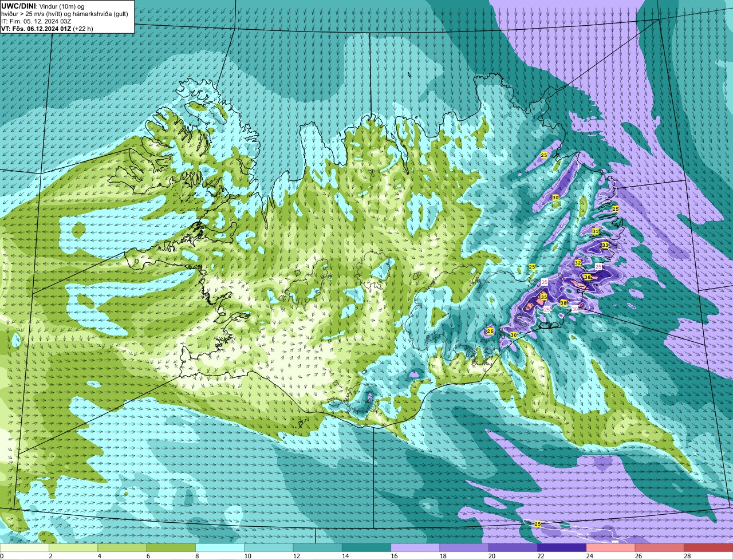Click the dark teal 14–16 legend swatch

(x=366, y=548)
